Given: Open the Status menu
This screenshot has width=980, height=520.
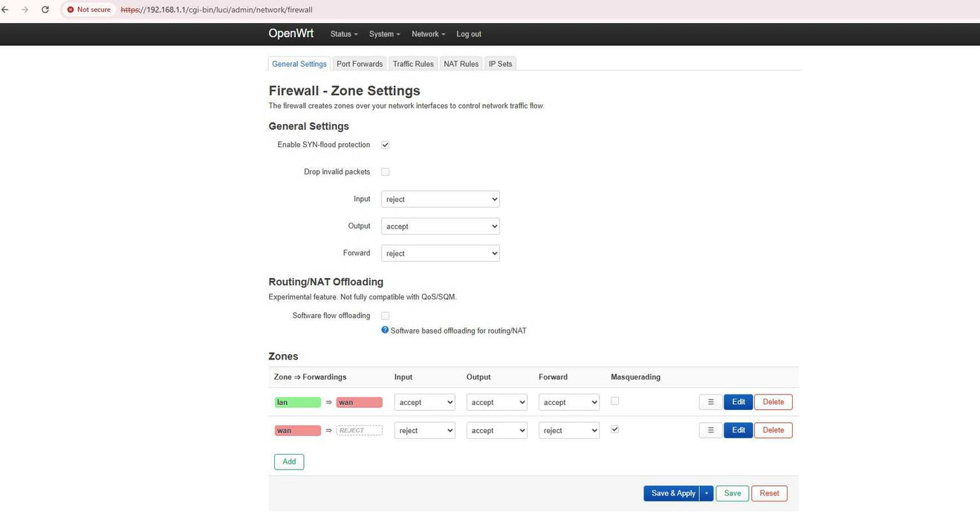Looking at the screenshot, I should pos(343,34).
